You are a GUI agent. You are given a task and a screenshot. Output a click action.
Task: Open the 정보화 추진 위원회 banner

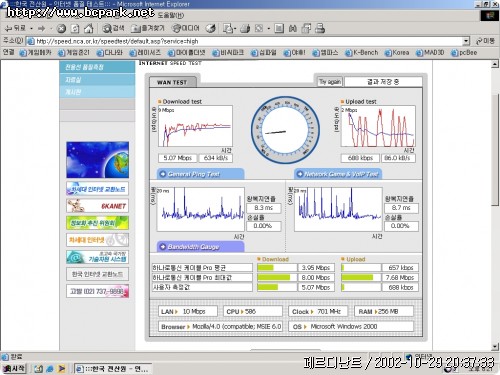tap(97, 223)
